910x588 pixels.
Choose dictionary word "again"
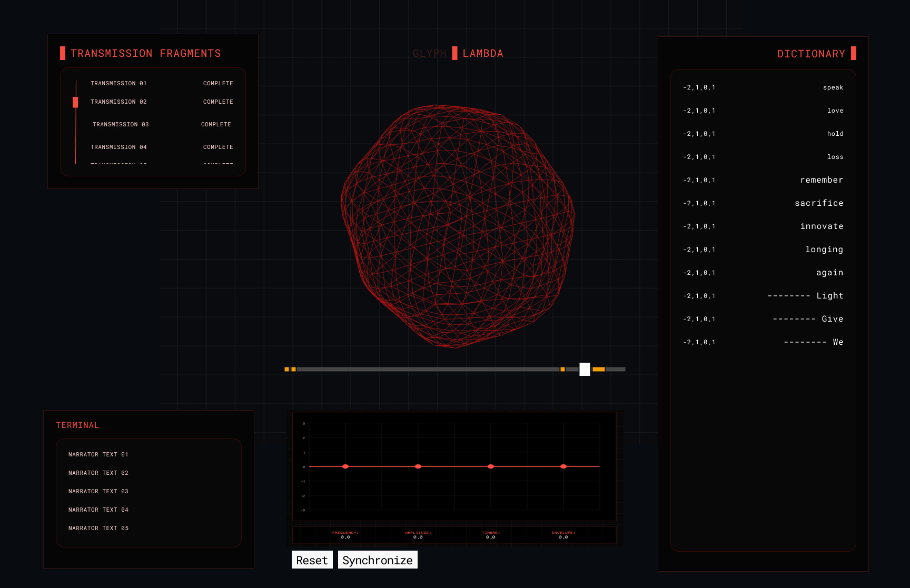(x=829, y=273)
